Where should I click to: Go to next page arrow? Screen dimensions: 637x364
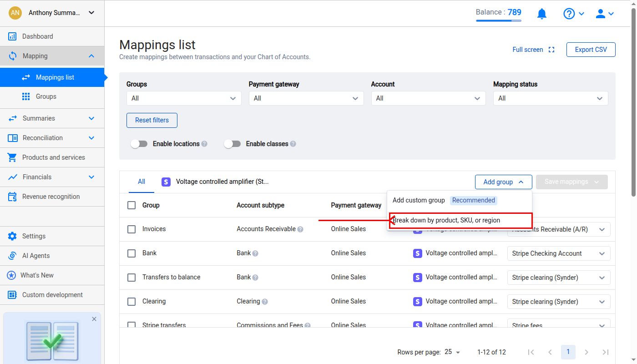coord(586,352)
